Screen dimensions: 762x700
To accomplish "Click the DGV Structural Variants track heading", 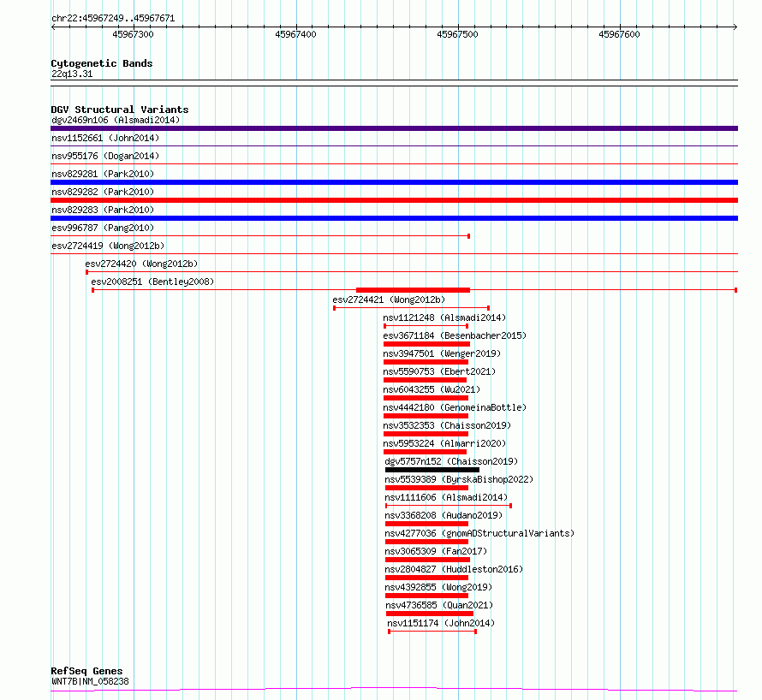I will [120, 110].
